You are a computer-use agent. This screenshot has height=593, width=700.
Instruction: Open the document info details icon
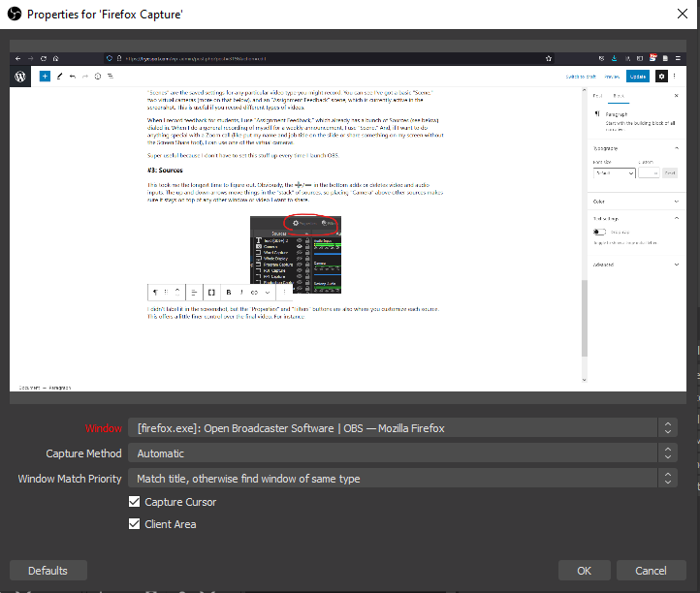[x=98, y=77]
